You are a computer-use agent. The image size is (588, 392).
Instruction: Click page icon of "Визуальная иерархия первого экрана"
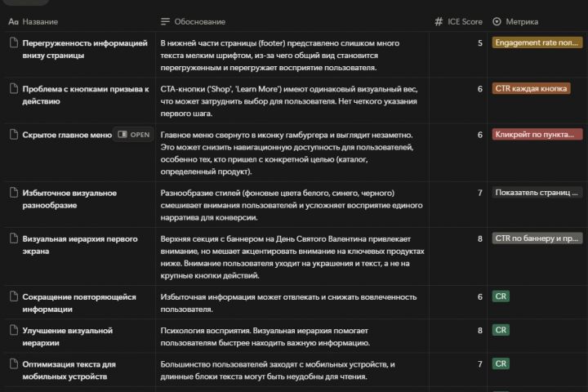point(13,238)
